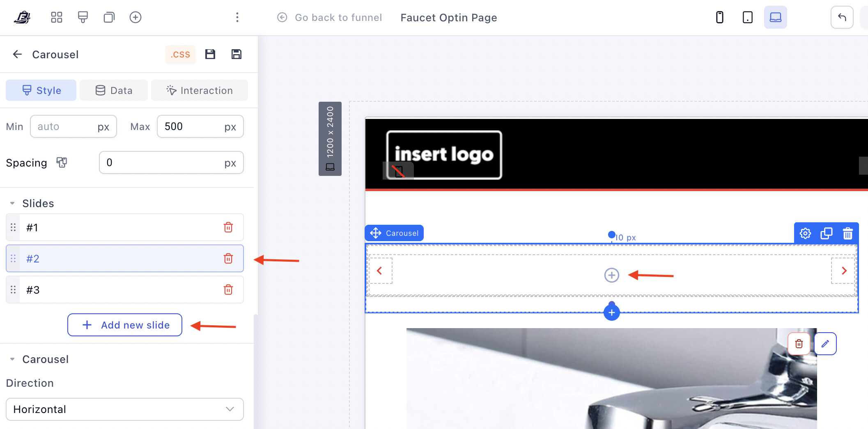
Task: Click drag handle of slide #1
Action: [x=13, y=227]
